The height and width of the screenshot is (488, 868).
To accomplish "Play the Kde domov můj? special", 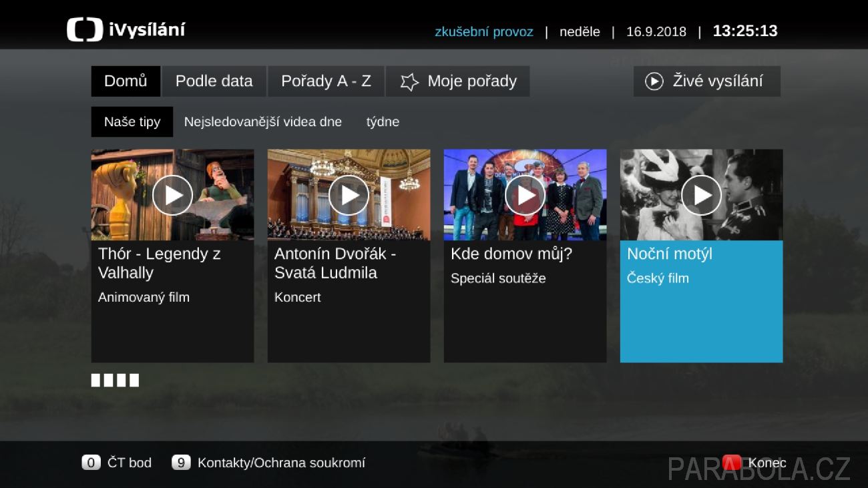I will click(x=525, y=195).
